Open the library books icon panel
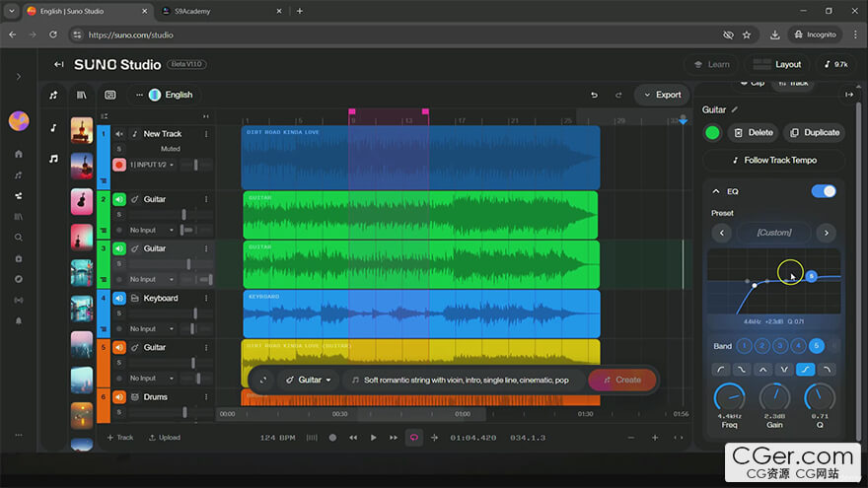The width and height of the screenshot is (868, 488). 81,96
